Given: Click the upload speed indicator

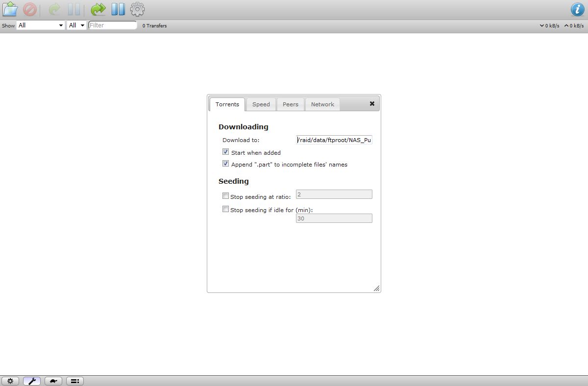Looking at the screenshot, I should click(x=574, y=25).
